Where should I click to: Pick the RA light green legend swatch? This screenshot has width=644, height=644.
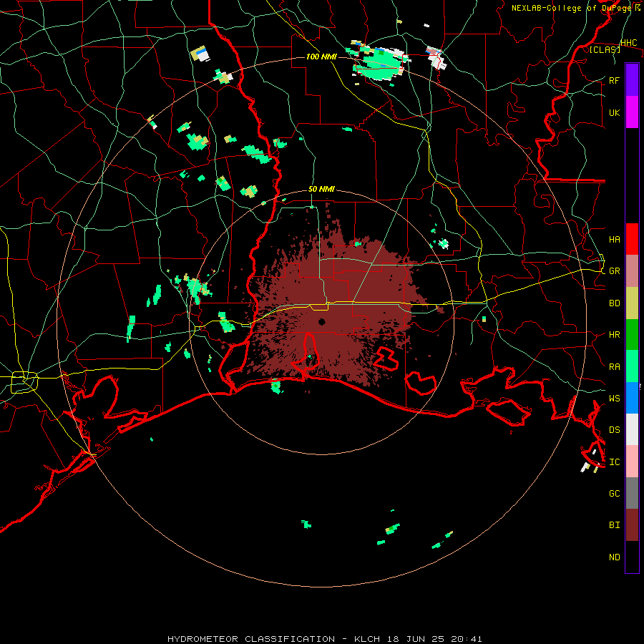(632, 366)
